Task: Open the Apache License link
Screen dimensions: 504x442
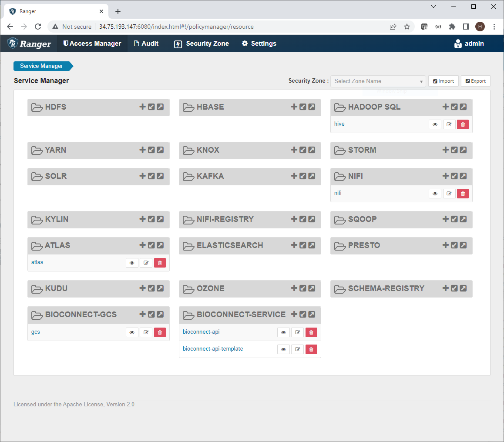Action: pos(74,404)
